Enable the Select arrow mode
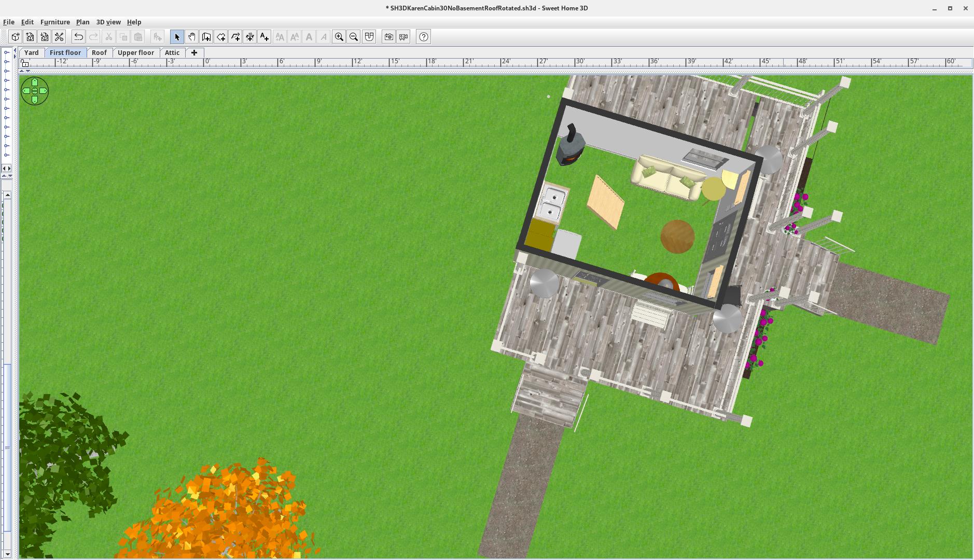Viewport: 974px width, 560px height. pyautogui.click(x=177, y=37)
